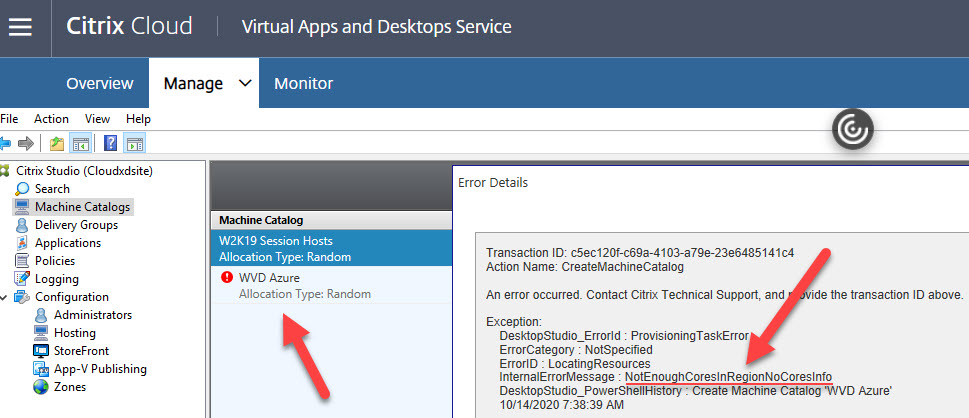This screenshot has width=969, height=418.
Task: Sort by the Machine Catalog column header
Action: [332, 220]
